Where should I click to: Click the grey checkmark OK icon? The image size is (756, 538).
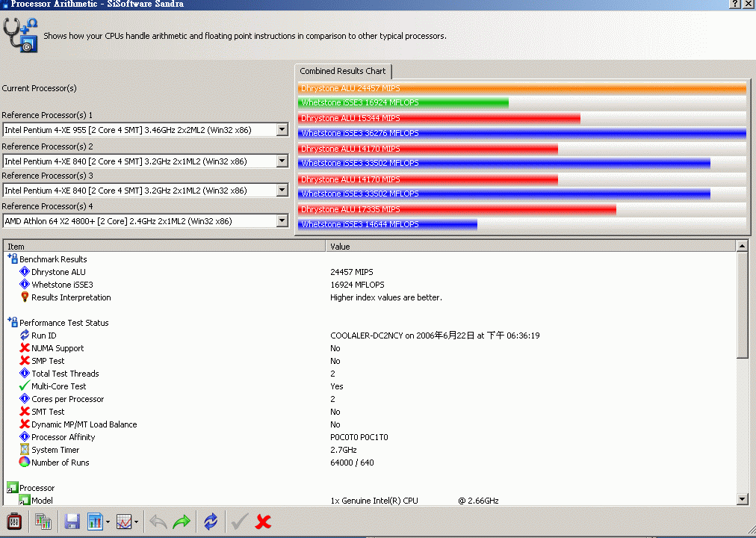[240, 522]
